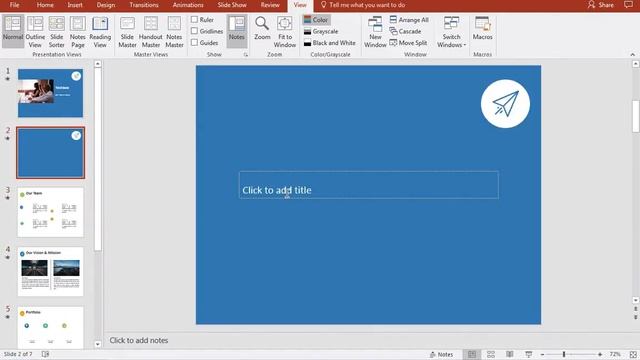Click Next Slide arrow on scrollbar
Viewport: 640px width, 360px height.
636,317
